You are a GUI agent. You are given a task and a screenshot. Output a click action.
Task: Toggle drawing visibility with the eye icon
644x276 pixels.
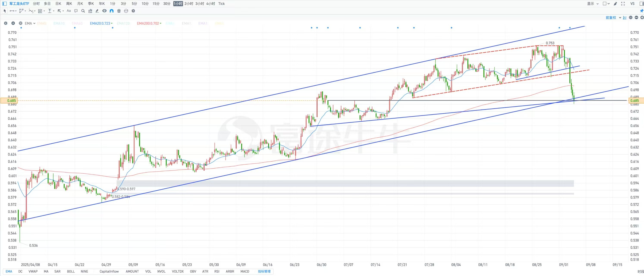pos(105,11)
